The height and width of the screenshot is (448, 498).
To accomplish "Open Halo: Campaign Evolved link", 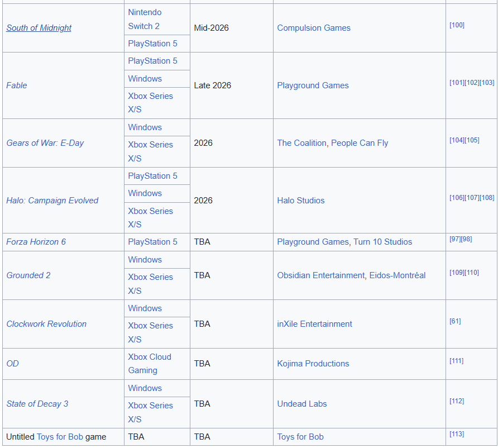I will click(x=52, y=201).
